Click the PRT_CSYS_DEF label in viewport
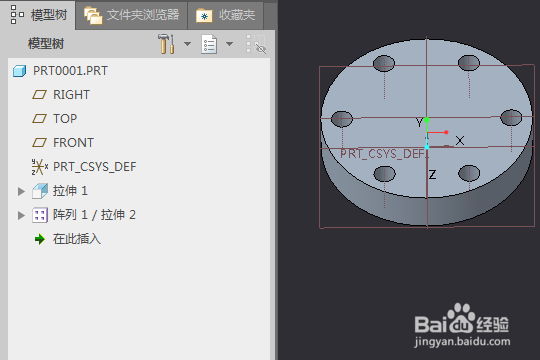This screenshot has height=360, width=540. 383,154
